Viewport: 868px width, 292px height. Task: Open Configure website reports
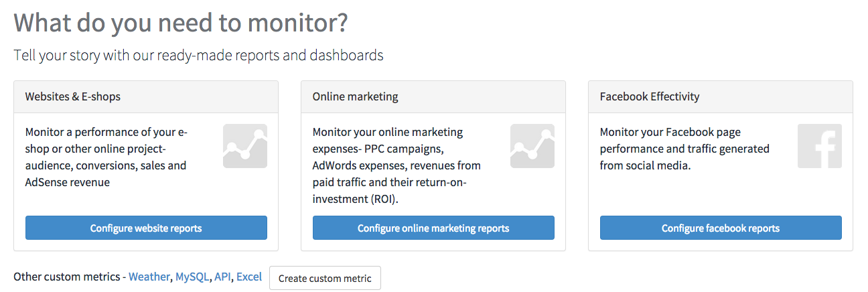coord(146,228)
